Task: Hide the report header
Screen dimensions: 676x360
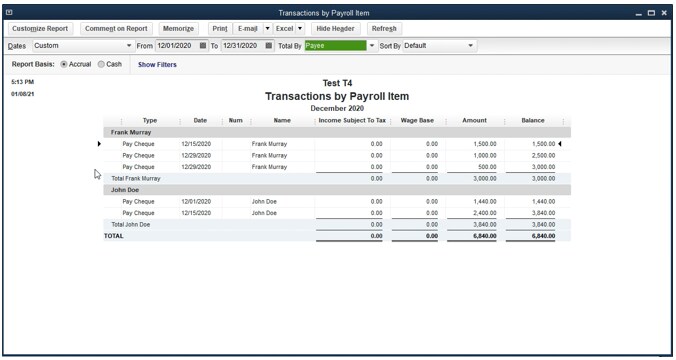Action: tap(335, 28)
